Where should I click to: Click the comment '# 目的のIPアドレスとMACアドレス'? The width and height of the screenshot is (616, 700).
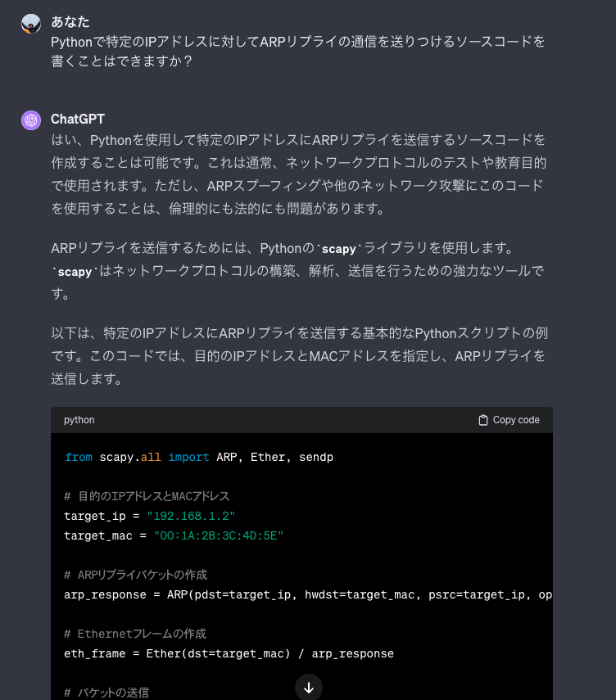[x=147, y=496]
